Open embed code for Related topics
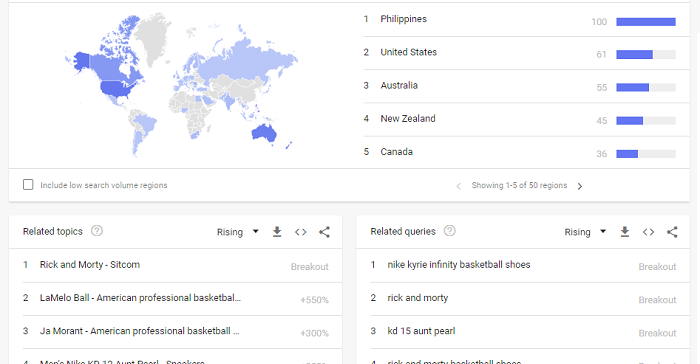Image resolution: width=700 pixels, height=364 pixels. coord(300,232)
